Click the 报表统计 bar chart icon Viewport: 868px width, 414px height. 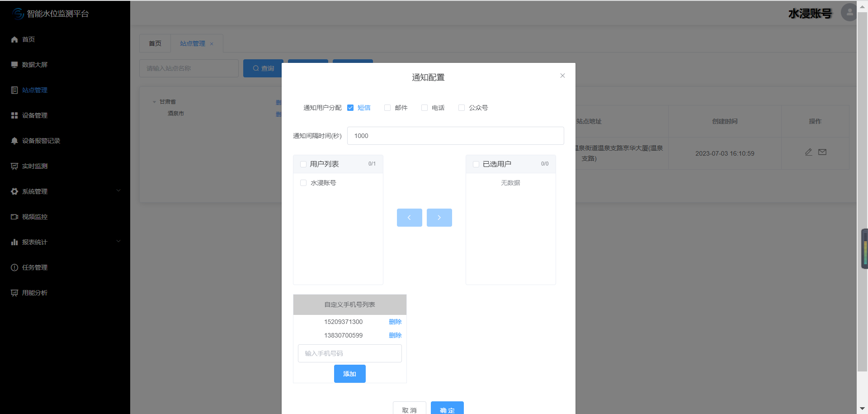[14, 242]
